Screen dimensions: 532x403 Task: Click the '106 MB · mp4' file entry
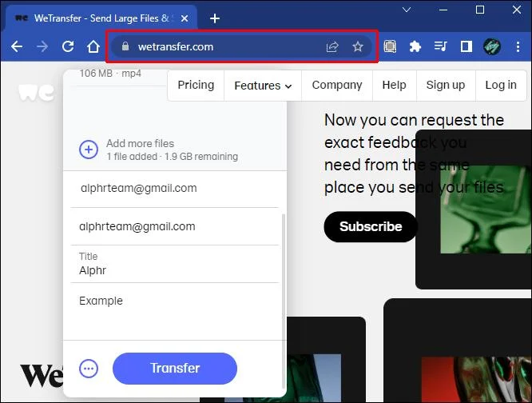click(110, 74)
